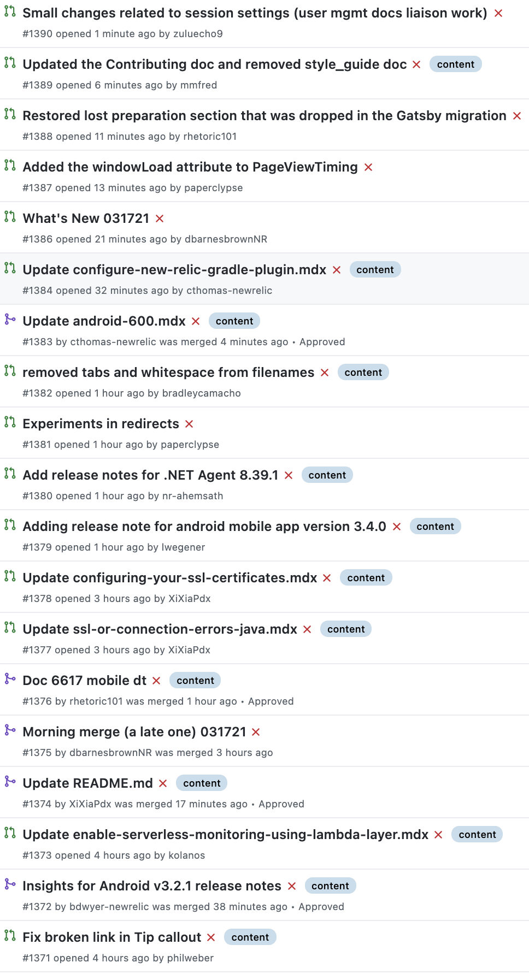Click the merged icon beside Update android-600.mdx
The image size is (529, 980).
[10, 319]
